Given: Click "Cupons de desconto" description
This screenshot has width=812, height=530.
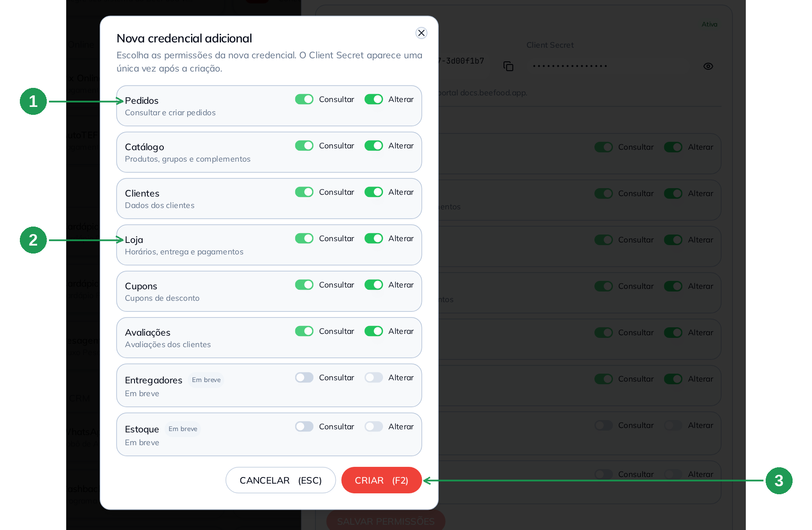Looking at the screenshot, I should pyautogui.click(x=162, y=298).
